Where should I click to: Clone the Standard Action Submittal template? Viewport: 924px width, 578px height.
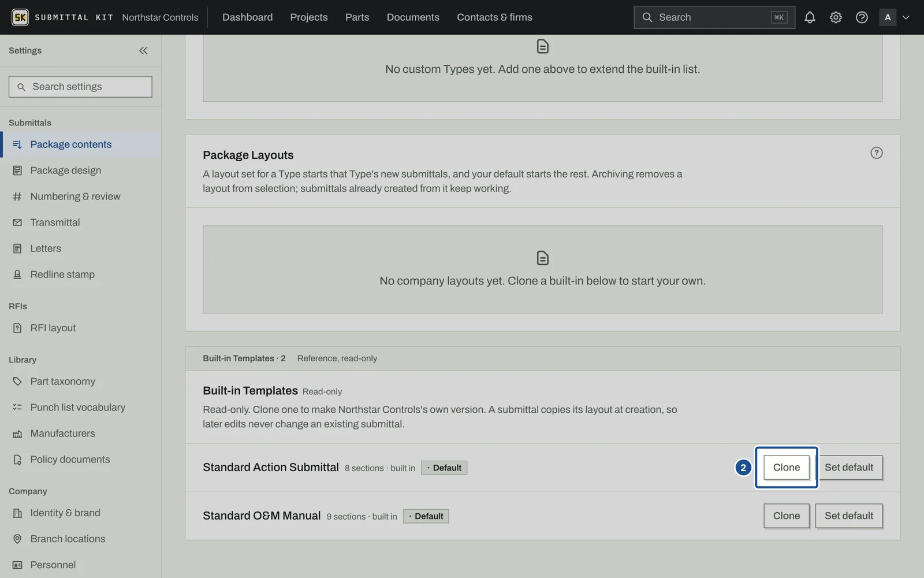[x=787, y=467]
